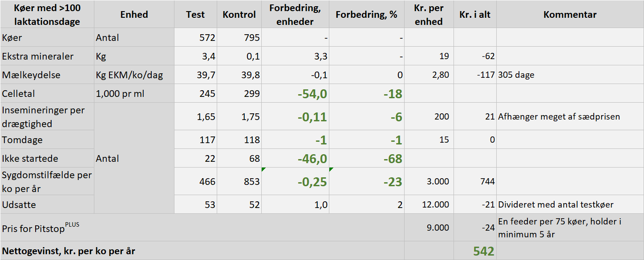Screen dimensions: 644x260
Task: Select the "Udsatte" row label
Action: pos(19,205)
